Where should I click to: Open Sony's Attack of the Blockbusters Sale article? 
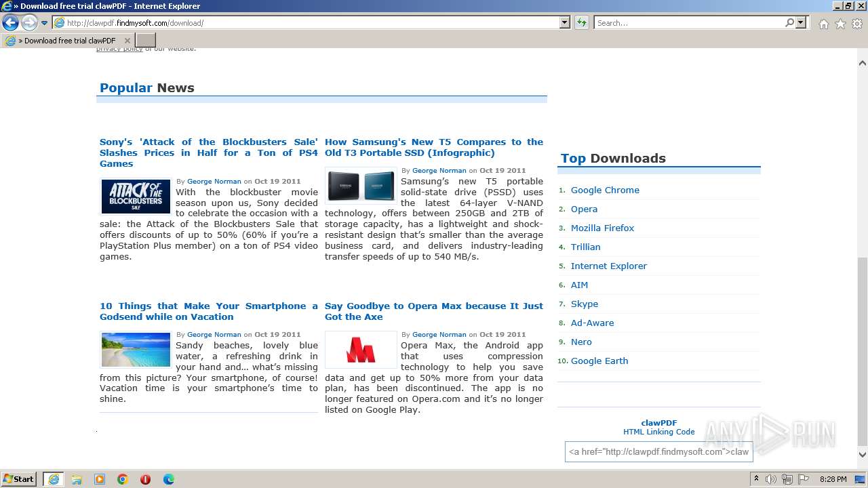tap(209, 152)
